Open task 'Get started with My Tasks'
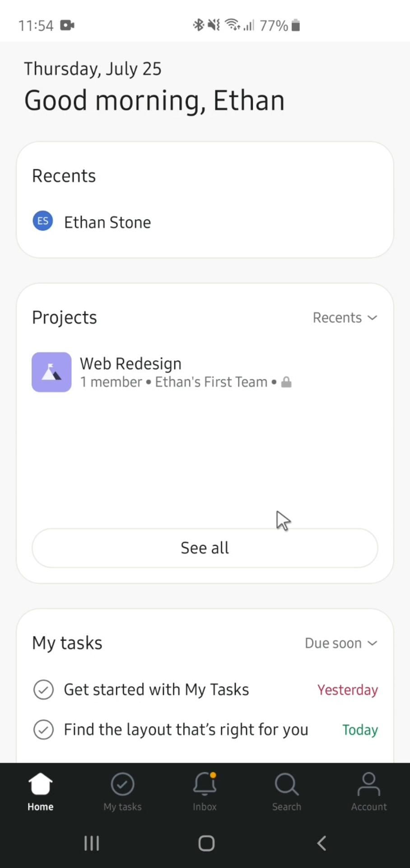410x868 pixels. (156, 690)
